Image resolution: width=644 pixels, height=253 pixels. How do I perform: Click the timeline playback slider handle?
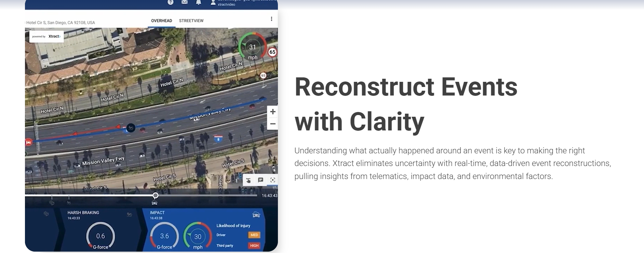(156, 195)
